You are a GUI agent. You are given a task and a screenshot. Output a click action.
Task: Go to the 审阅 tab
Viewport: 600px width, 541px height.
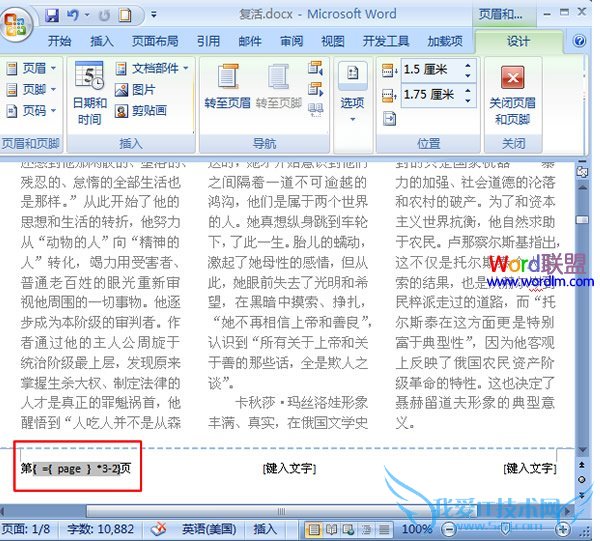pyautogui.click(x=292, y=41)
